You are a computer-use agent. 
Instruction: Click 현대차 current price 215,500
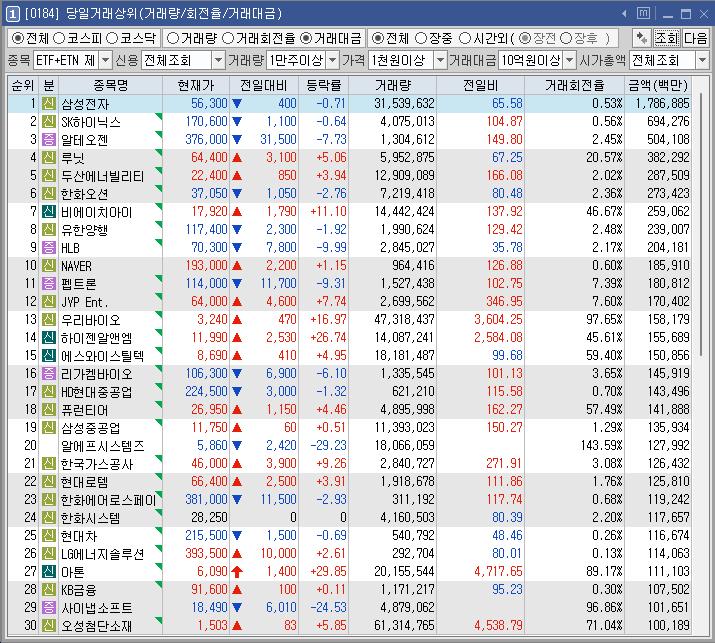(206, 535)
